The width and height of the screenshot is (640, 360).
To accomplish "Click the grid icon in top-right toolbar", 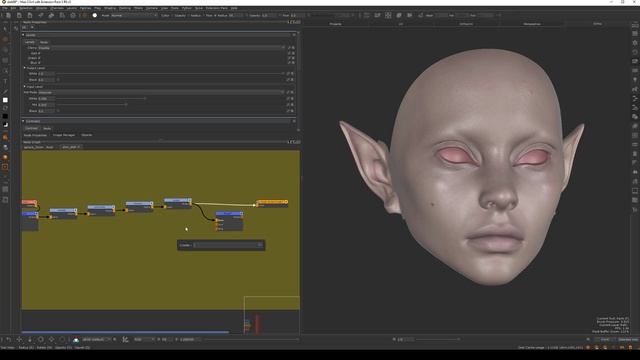I will click(388, 16).
